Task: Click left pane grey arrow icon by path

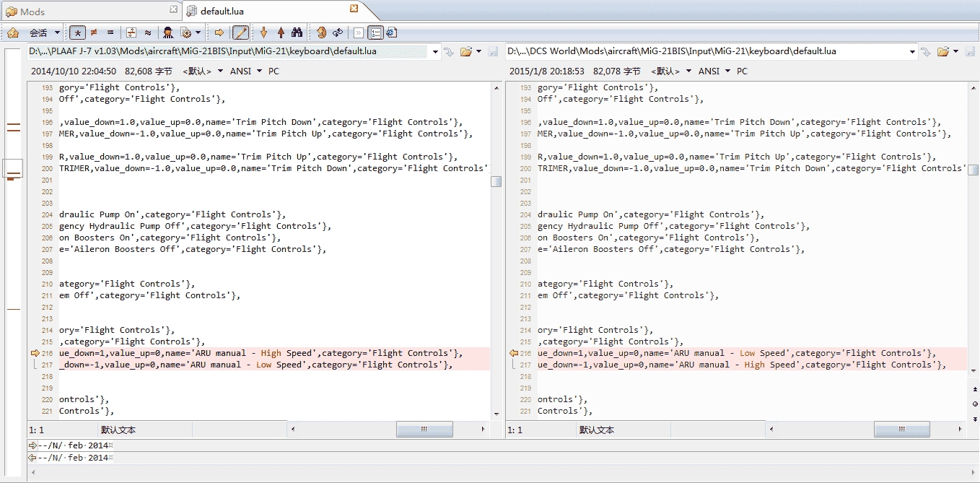Action: pos(449,52)
